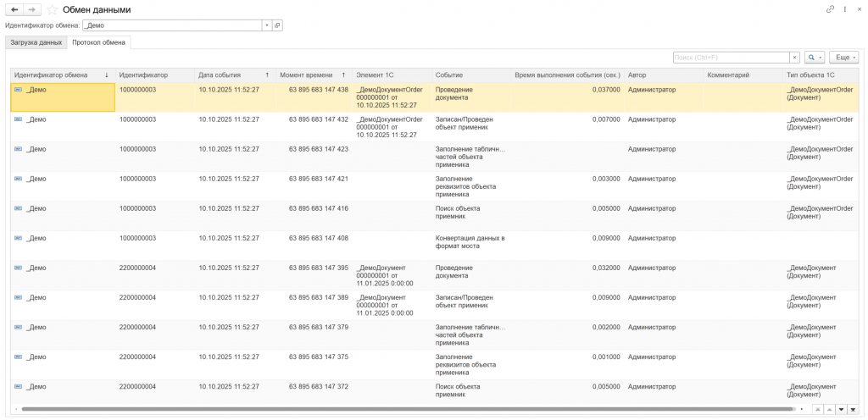The image size is (868, 420).
Task: Sort by the Момент времени column header
Action: [314, 75]
